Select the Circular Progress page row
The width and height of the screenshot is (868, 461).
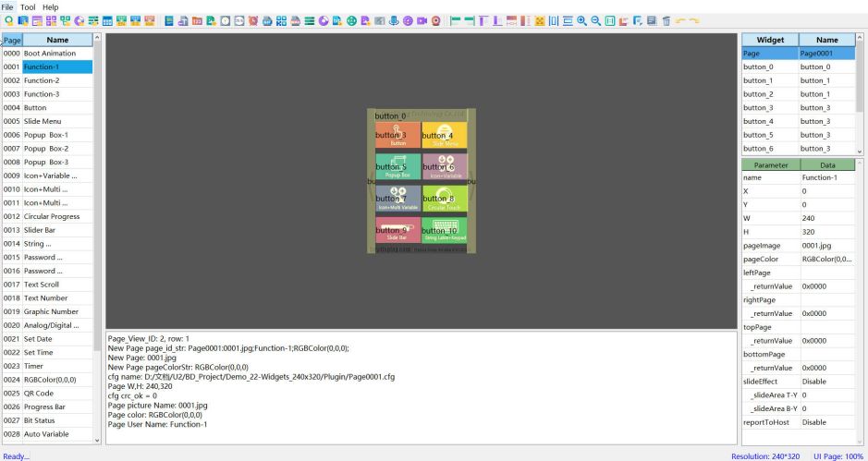click(47, 216)
